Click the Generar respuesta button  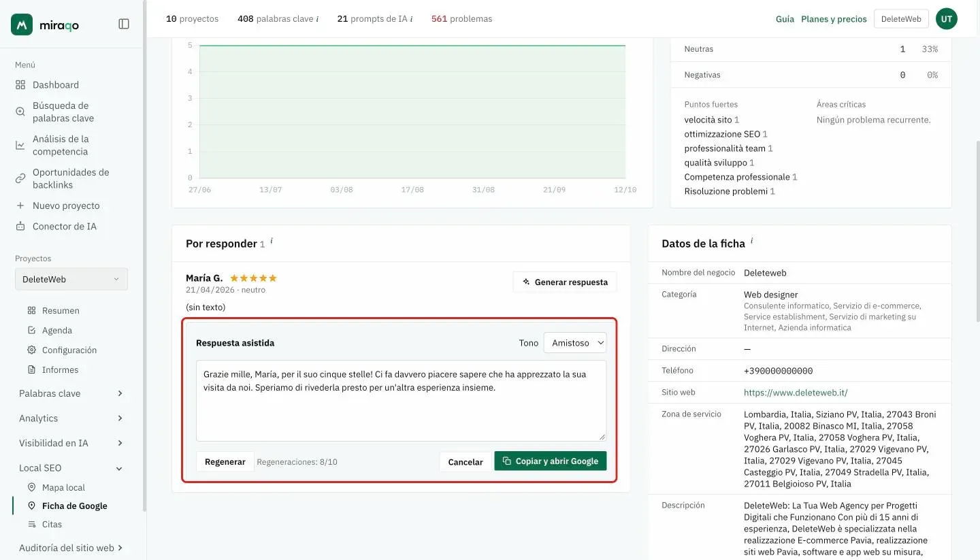(x=565, y=282)
